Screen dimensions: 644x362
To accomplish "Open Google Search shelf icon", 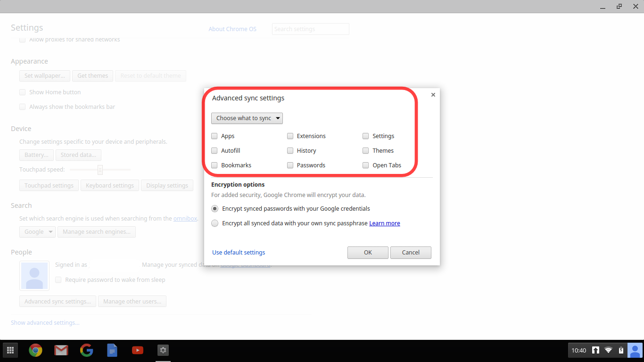I will point(86,350).
